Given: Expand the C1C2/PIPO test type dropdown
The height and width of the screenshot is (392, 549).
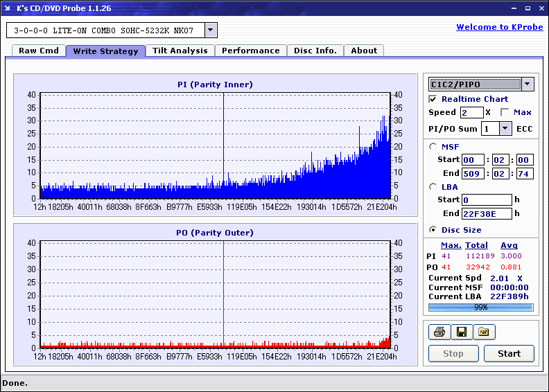Looking at the screenshot, I should 528,84.
